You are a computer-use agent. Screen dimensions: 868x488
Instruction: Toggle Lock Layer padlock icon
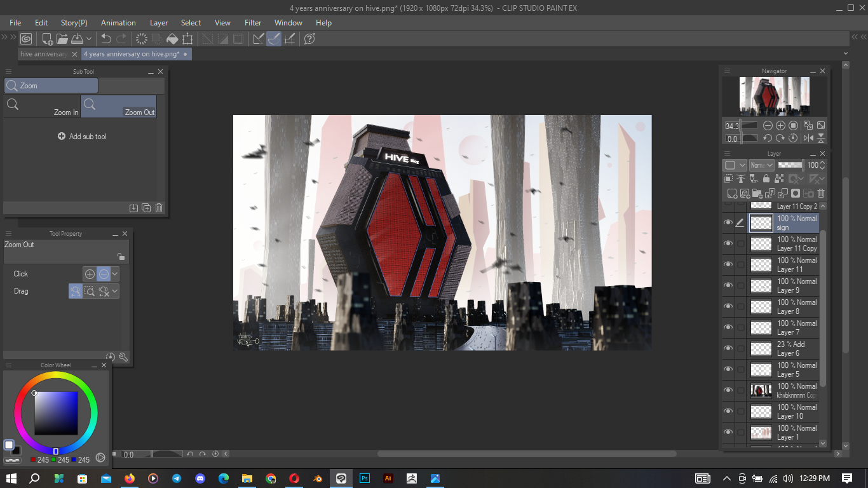point(766,179)
